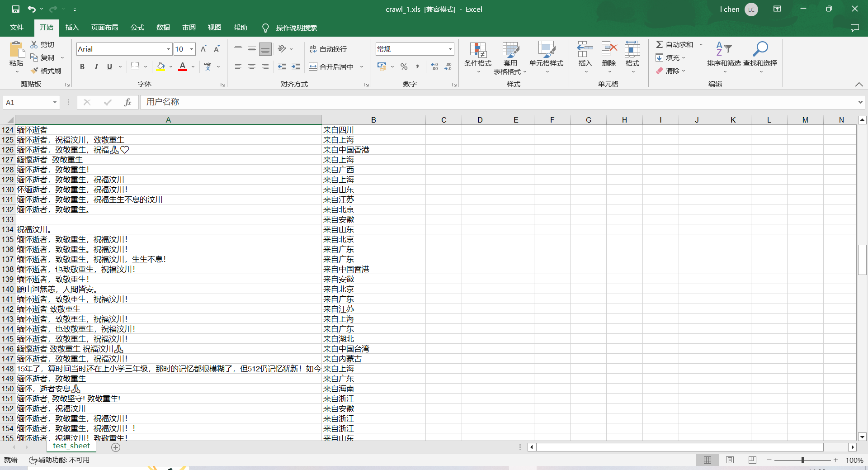Viewport: 868px width, 470px height.
Task: Click the zoom slider handle
Action: (803, 460)
